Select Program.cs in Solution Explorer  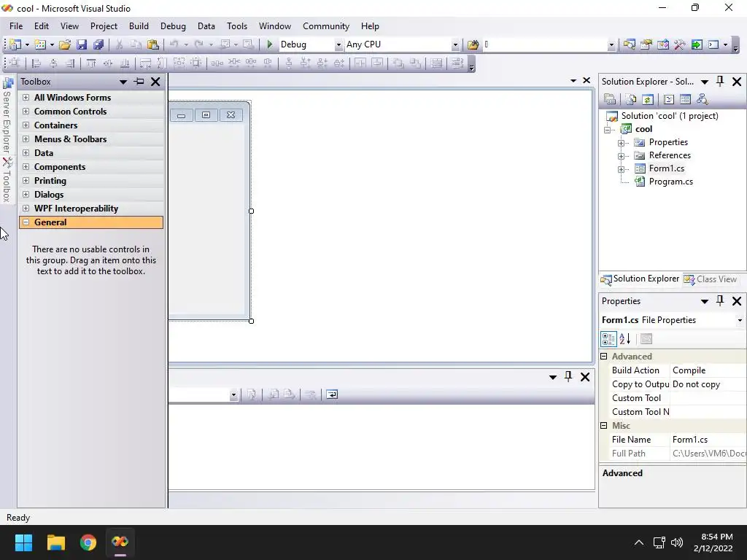coord(671,182)
